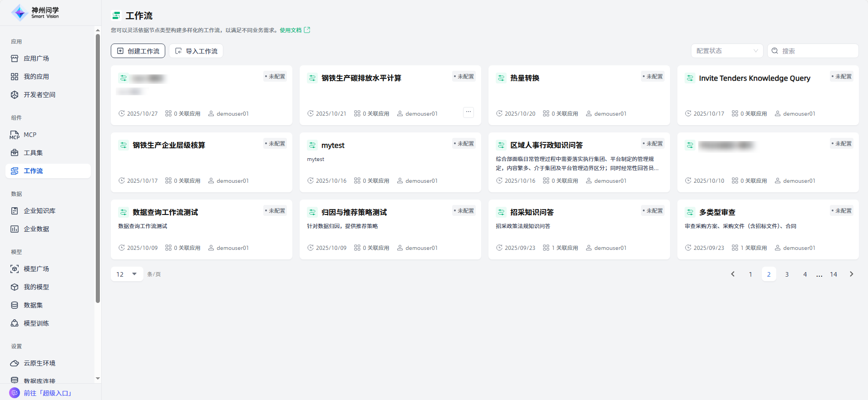Open 开发者空间 via its cube icon
Image resolution: width=868 pixels, height=400 pixels.
pos(15,95)
